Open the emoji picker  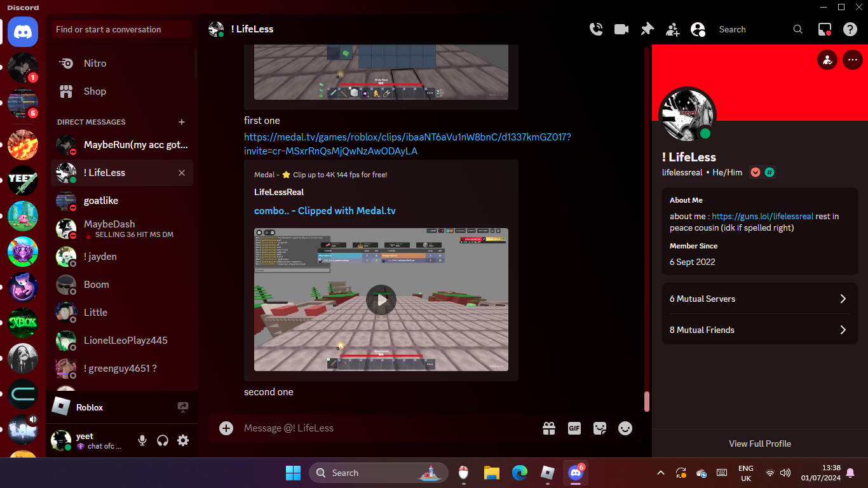point(625,428)
